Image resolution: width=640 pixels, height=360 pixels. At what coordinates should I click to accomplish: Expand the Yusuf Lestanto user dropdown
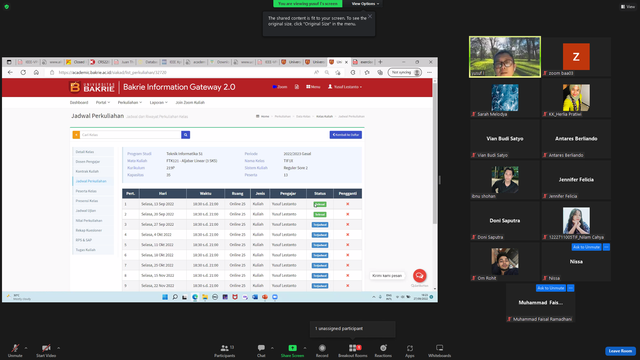(345, 87)
